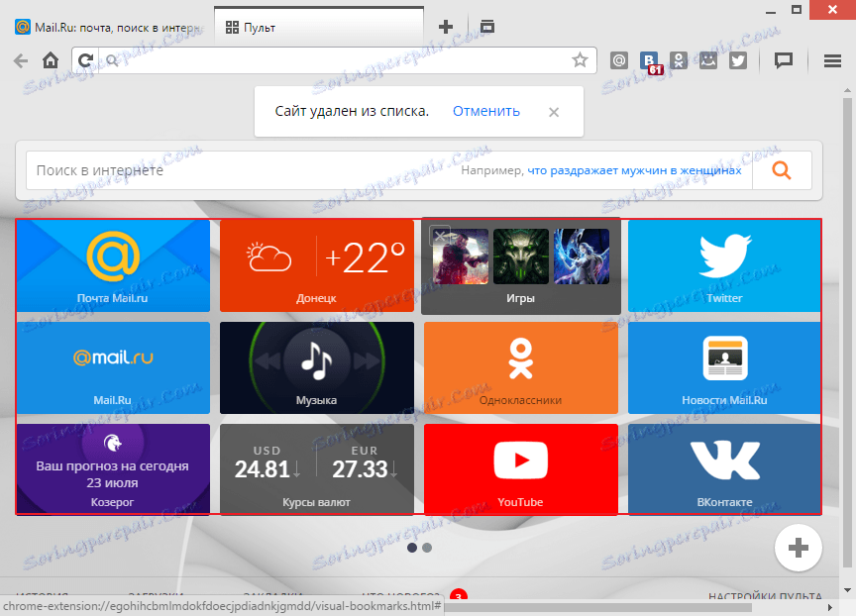Open the Почта Mail.ru tile

pos(113,265)
